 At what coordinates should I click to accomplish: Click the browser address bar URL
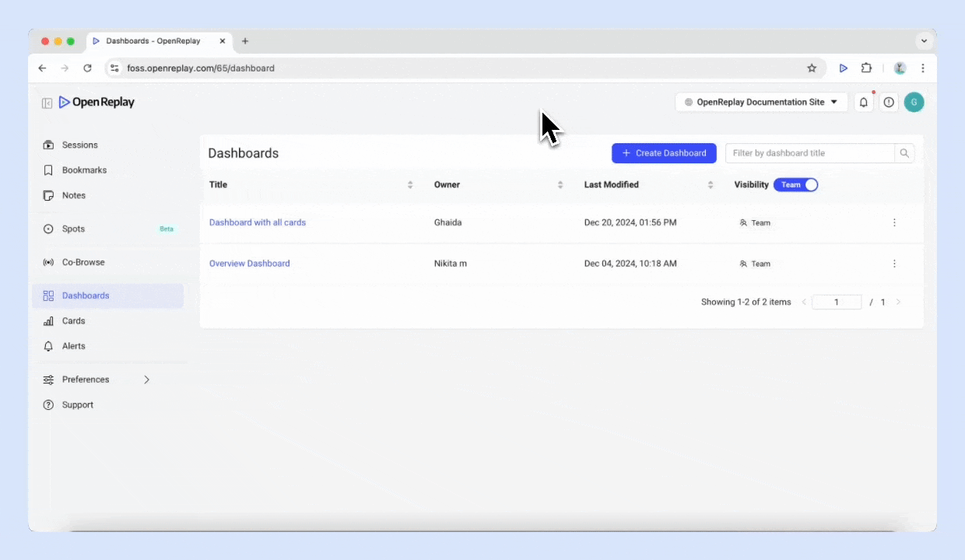click(x=201, y=68)
